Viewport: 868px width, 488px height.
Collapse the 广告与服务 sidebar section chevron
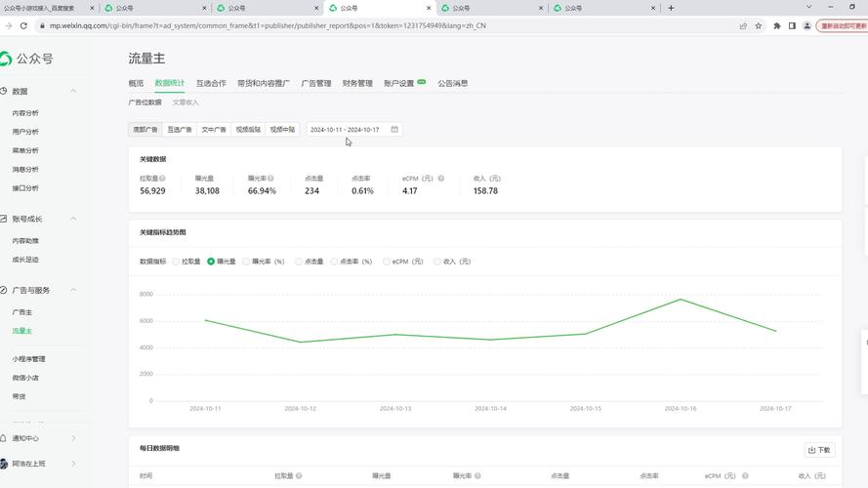[x=73, y=290]
